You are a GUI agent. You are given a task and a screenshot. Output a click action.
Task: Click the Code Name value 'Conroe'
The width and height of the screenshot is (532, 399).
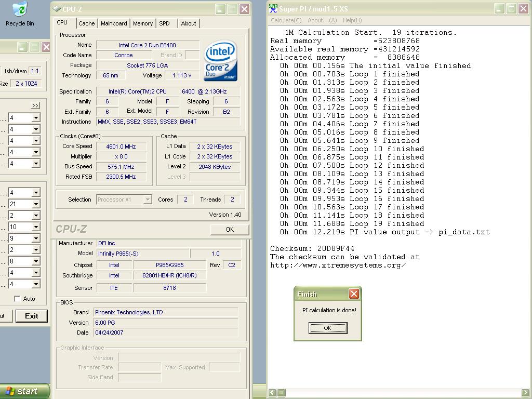(x=124, y=55)
